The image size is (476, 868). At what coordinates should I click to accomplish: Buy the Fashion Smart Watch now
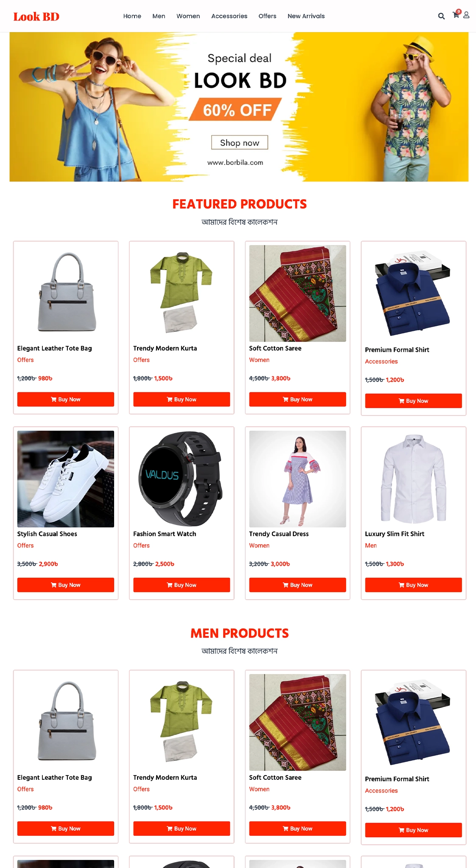point(182,585)
